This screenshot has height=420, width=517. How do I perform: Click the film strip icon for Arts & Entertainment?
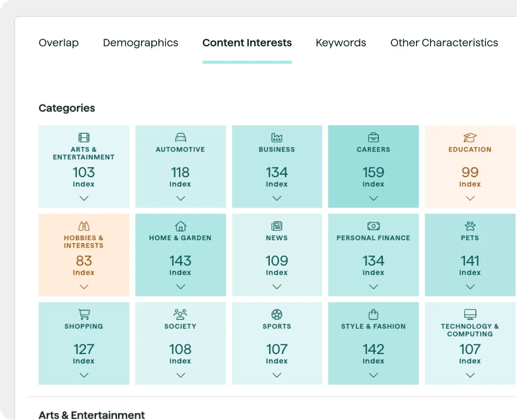click(x=84, y=138)
